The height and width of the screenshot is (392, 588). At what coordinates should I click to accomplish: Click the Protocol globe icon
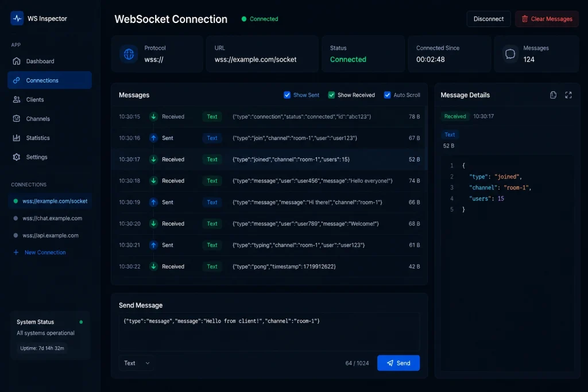(x=129, y=54)
